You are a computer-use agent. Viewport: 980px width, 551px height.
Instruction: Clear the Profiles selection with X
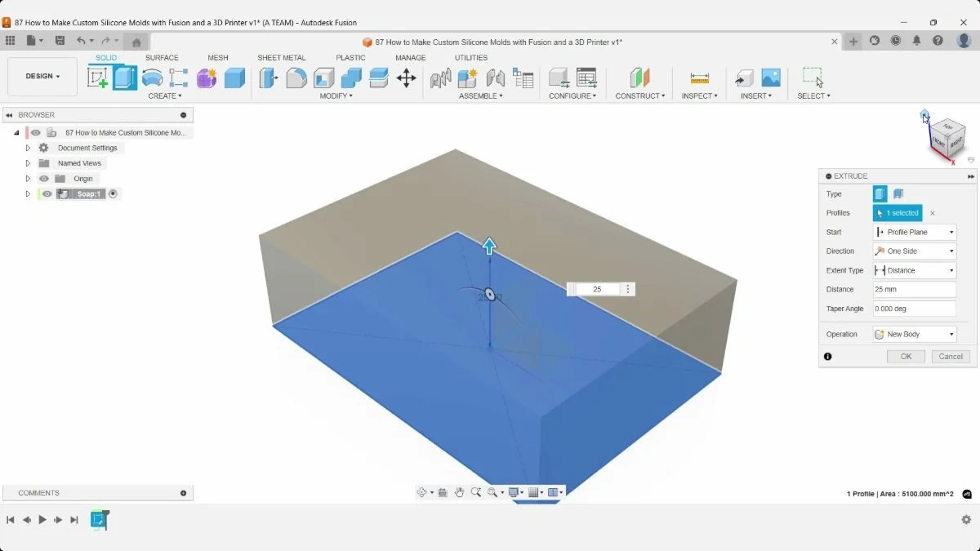point(933,213)
